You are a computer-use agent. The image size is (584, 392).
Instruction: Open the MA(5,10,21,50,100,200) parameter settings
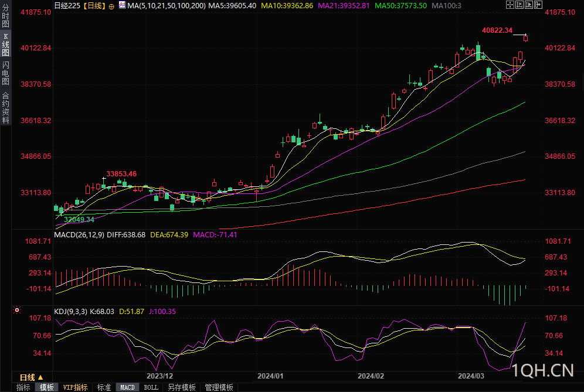coord(166,5)
